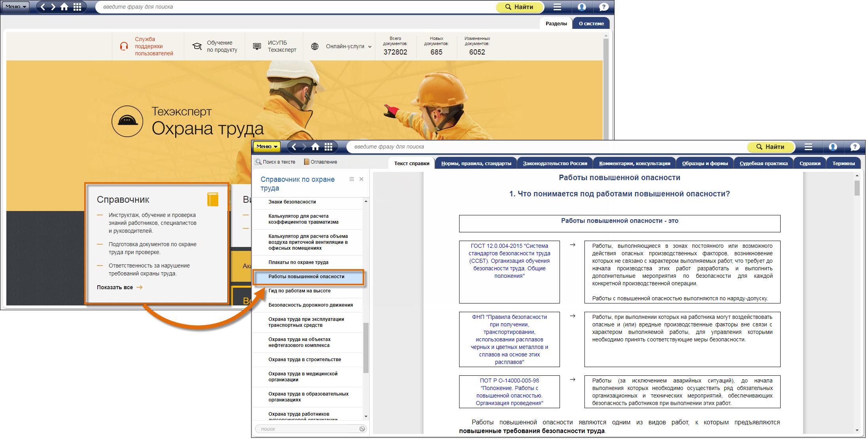Switch to Судебная практика tab
The width and height of the screenshot is (868, 439).
(x=764, y=163)
